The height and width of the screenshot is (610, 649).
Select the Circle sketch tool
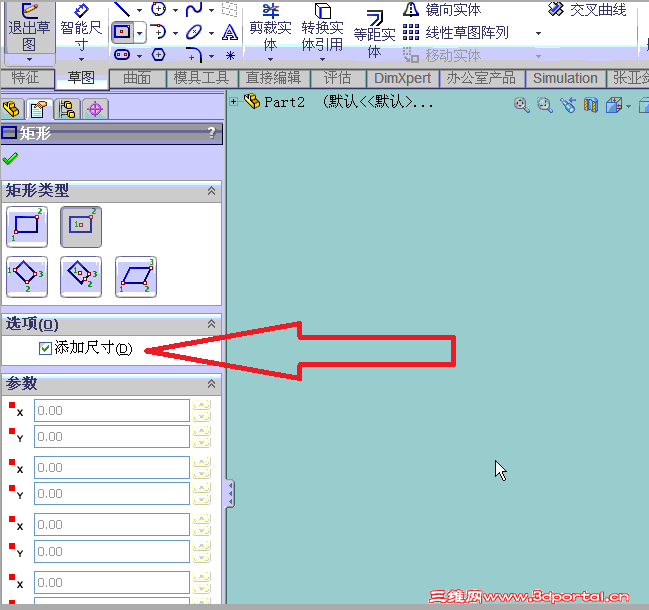coord(159,8)
